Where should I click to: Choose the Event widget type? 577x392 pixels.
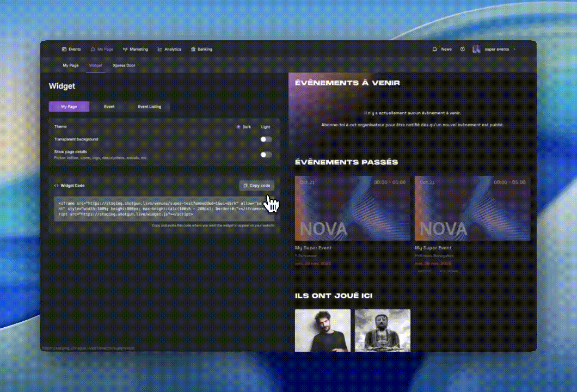tap(109, 107)
